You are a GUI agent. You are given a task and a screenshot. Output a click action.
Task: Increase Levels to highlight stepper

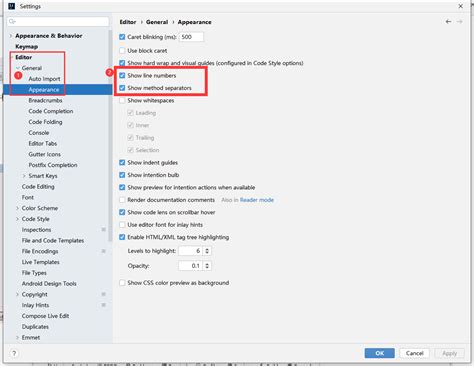pos(207,249)
